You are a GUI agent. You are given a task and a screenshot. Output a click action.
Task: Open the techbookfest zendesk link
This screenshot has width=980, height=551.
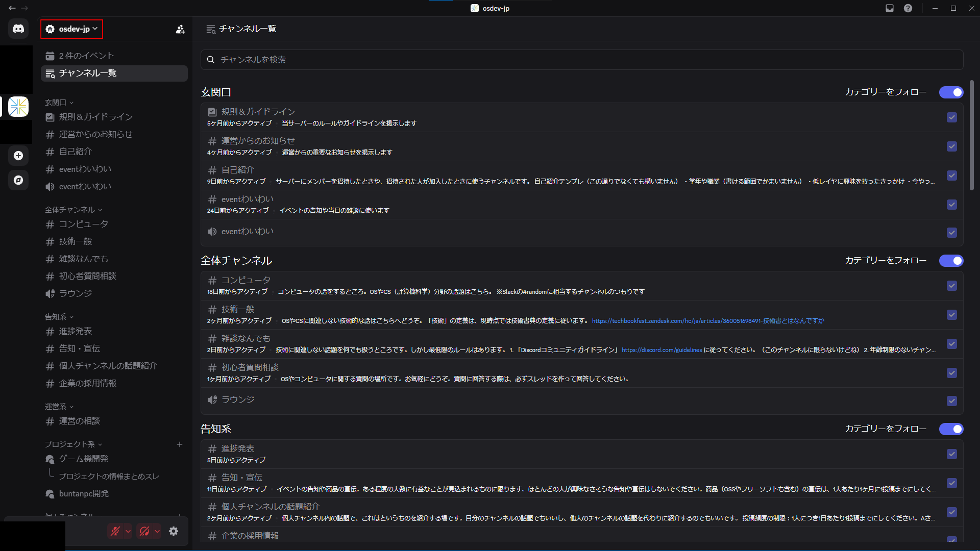point(708,321)
